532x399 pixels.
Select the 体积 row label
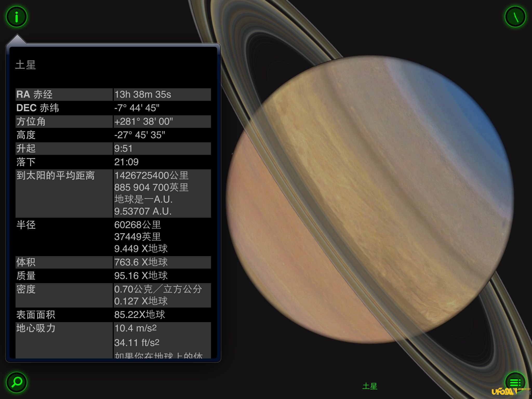pyautogui.click(x=26, y=262)
